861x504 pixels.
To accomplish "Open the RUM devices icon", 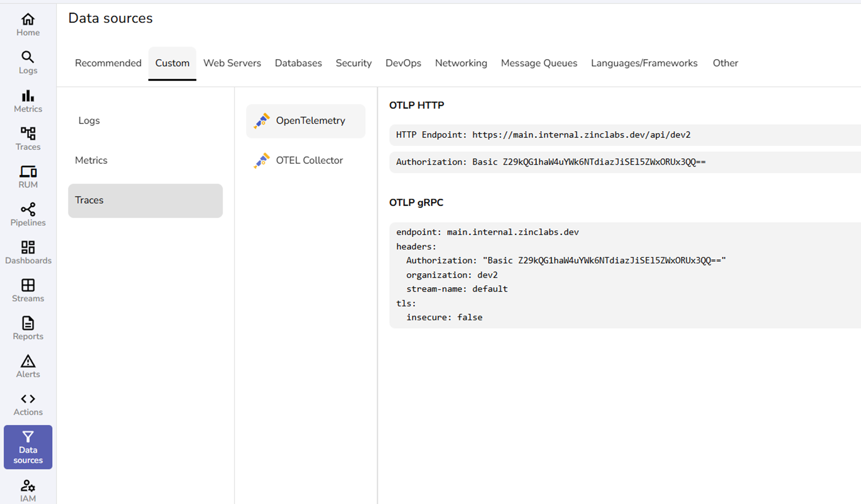I will click(x=28, y=172).
